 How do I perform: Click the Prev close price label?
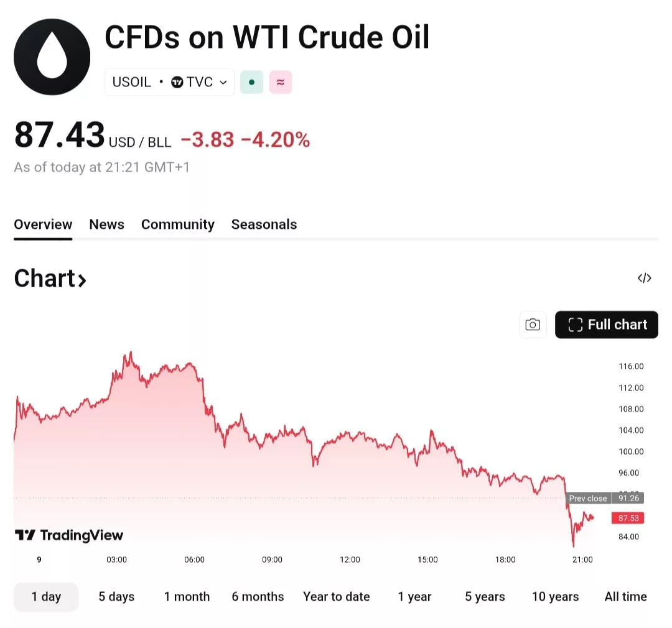coord(587,499)
